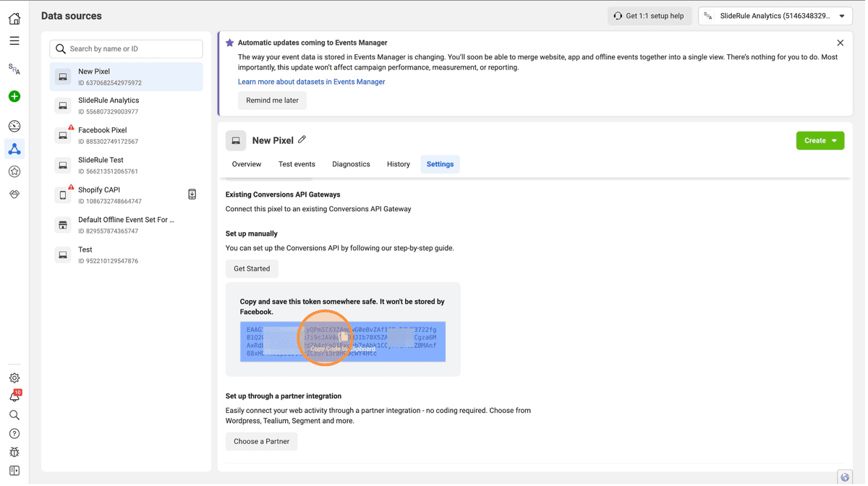
Task: Click the bug report icon in sidebar
Action: (x=14, y=453)
